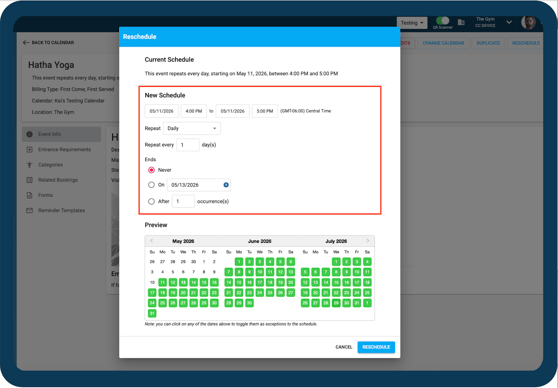Click the Entrance Requirements icon
Screen dimensions: 558x388
point(30,150)
